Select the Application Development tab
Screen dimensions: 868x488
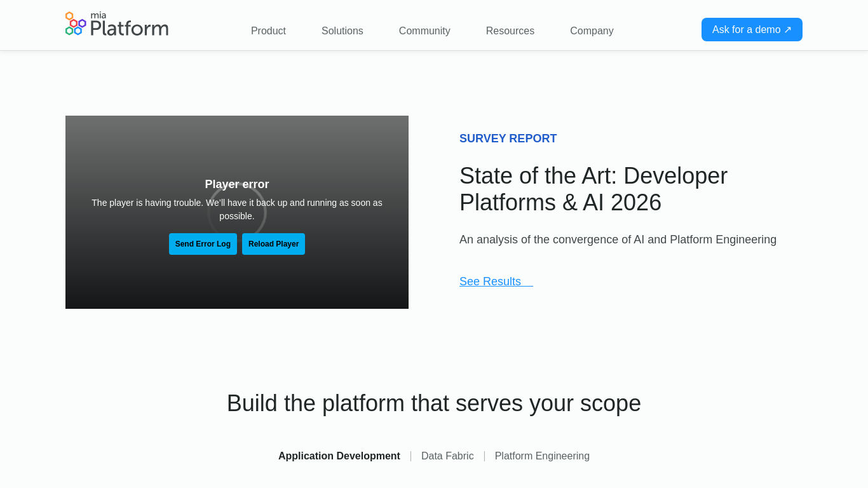pyautogui.click(x=339, y=456)
